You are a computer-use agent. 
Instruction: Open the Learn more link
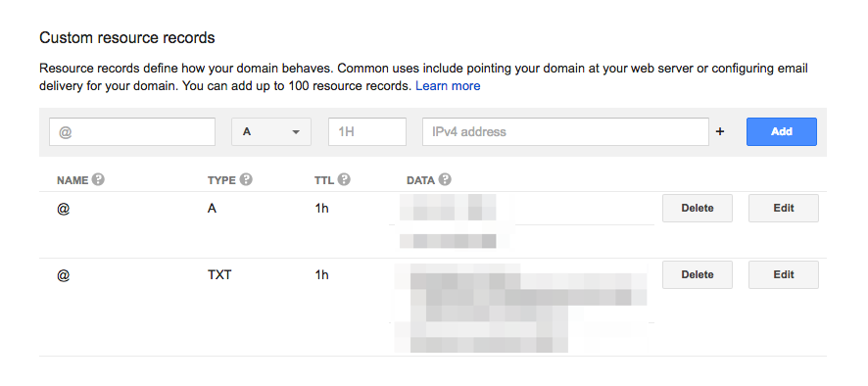(448, 86)
